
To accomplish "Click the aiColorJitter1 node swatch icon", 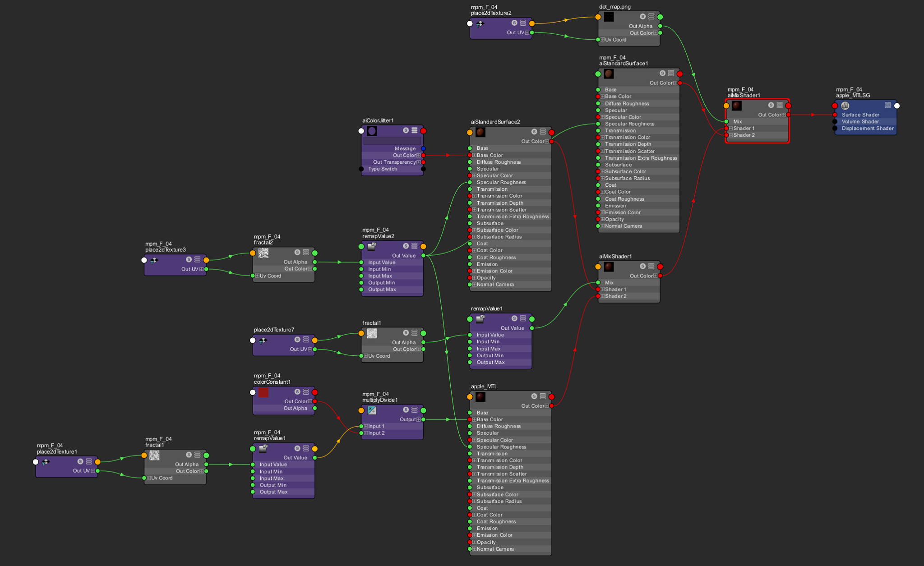I will (372, 131).
